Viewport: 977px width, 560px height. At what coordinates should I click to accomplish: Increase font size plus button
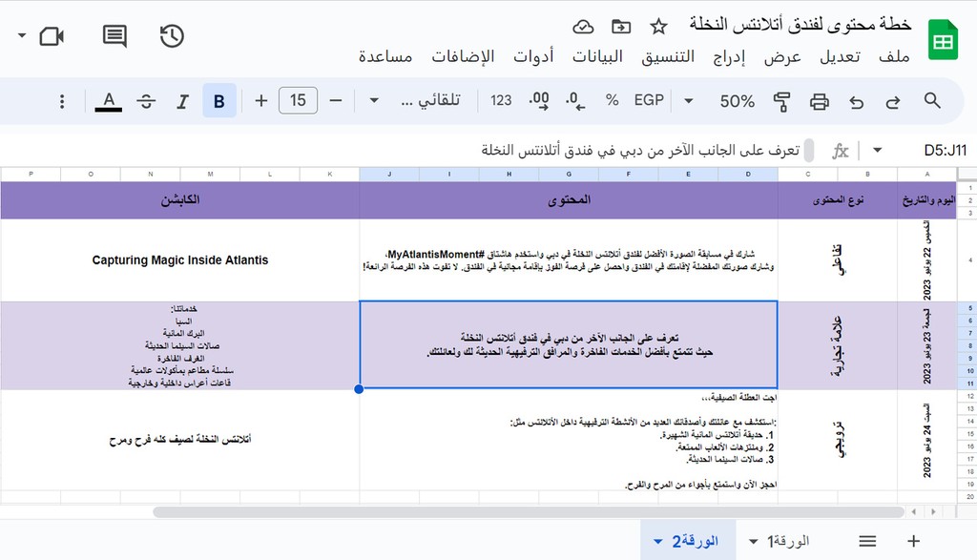(x=261, y=100)
